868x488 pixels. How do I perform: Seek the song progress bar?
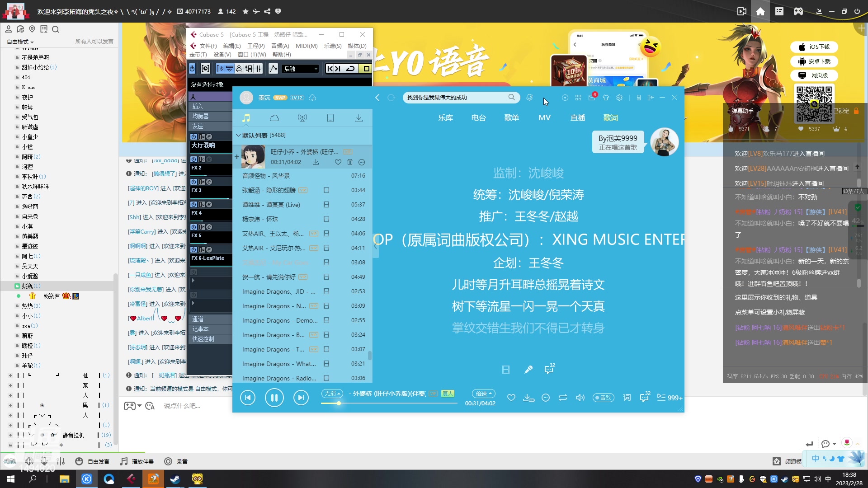click(389, 403)
